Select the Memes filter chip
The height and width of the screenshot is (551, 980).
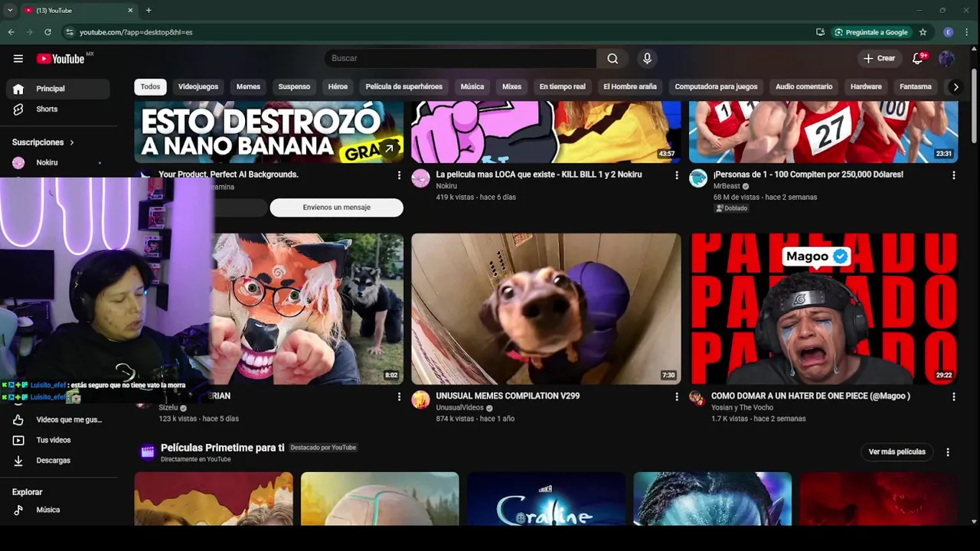click(248, 87)
